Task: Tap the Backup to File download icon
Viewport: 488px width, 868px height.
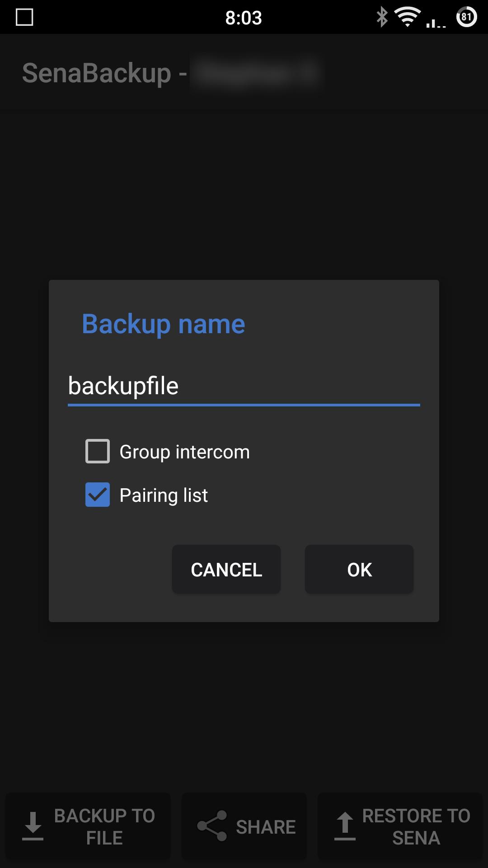Action: [x=33, y=826]
